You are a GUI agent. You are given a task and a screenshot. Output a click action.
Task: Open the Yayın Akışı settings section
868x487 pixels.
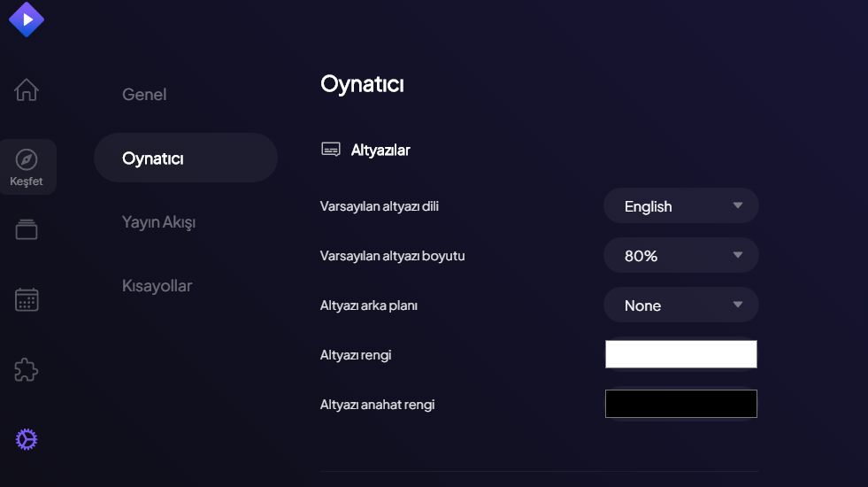(x=158, y=222)
